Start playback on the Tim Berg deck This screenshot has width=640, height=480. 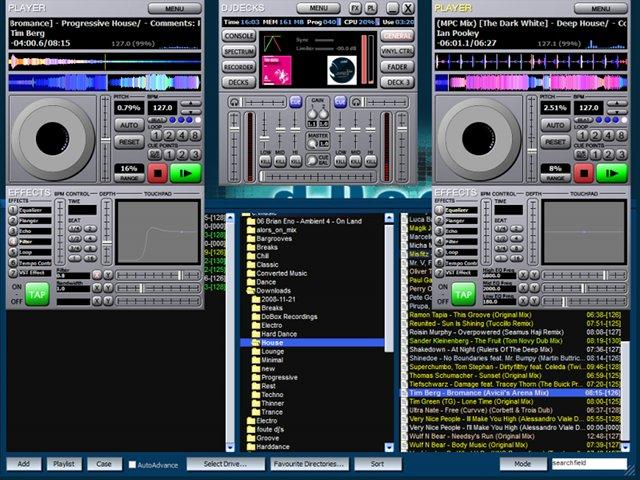click(186, 173)
